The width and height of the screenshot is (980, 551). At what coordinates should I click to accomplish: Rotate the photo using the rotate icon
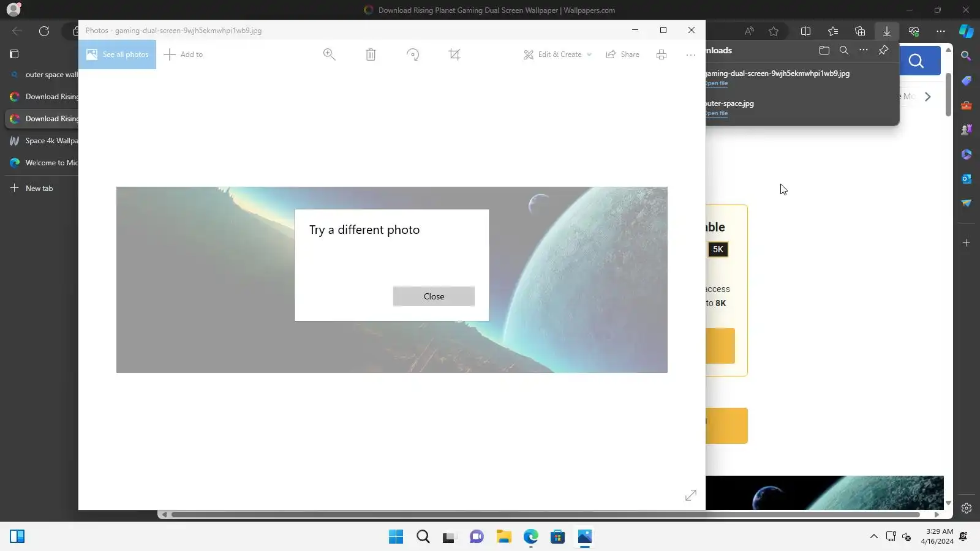click(x=413, y=54)
